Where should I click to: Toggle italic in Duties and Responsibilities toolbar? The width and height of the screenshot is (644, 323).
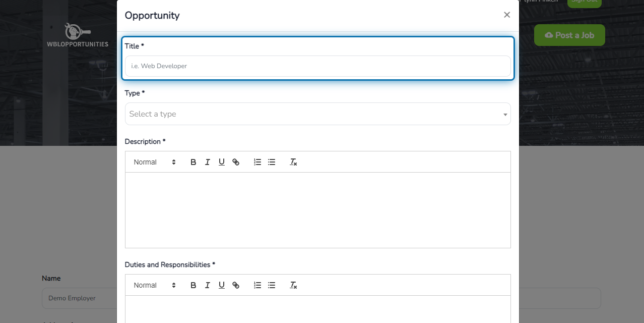tap(207, 285)
